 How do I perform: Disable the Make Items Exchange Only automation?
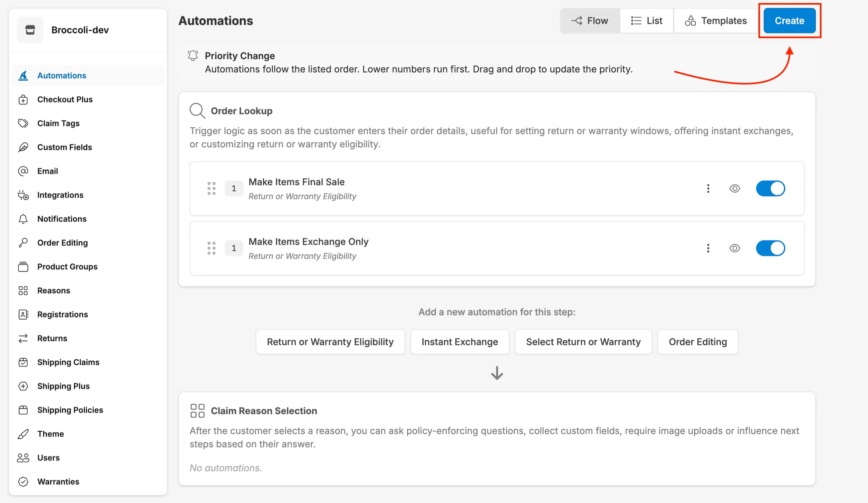pyautogui.click(x=771, y=248)
